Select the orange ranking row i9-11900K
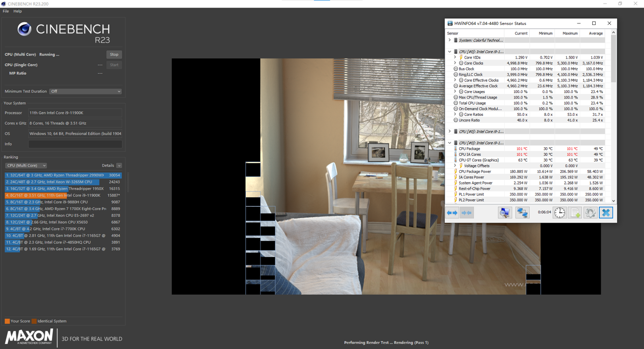The height and width of the screenshot is (349, 644). click(63, 195)
